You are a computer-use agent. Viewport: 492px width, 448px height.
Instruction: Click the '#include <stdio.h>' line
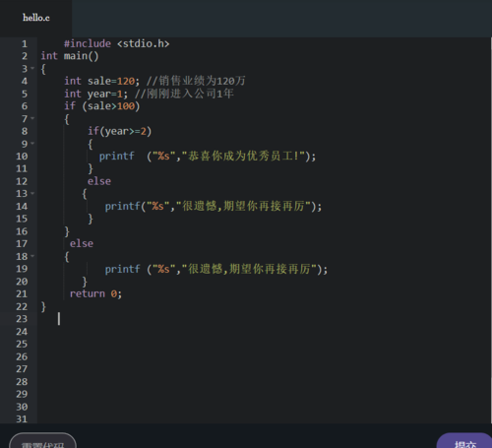tap(116, 43)
